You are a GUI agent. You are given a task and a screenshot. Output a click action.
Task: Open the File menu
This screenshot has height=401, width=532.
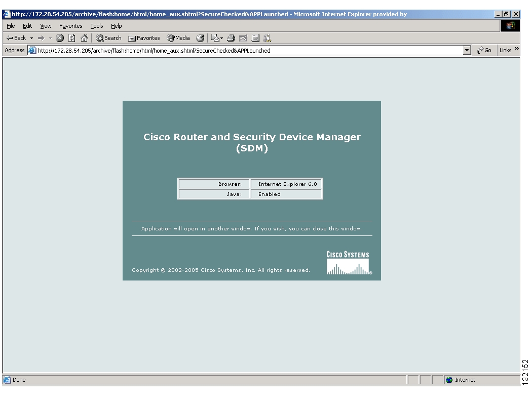point(11,26)
